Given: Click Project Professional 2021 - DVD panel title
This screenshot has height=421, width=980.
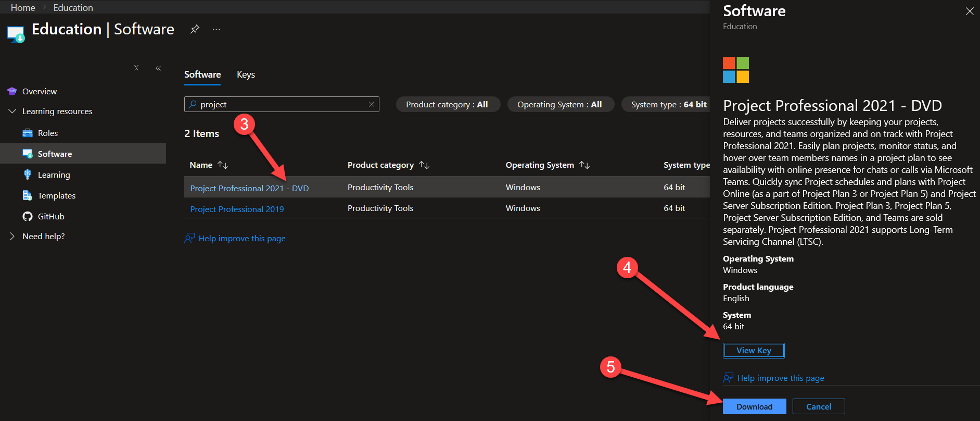Looking at the screenshot, I should [x=832, y=105].
